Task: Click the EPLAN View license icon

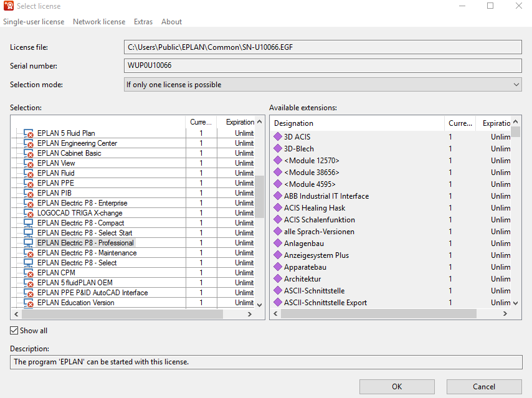Action: (x=29, y=163)
